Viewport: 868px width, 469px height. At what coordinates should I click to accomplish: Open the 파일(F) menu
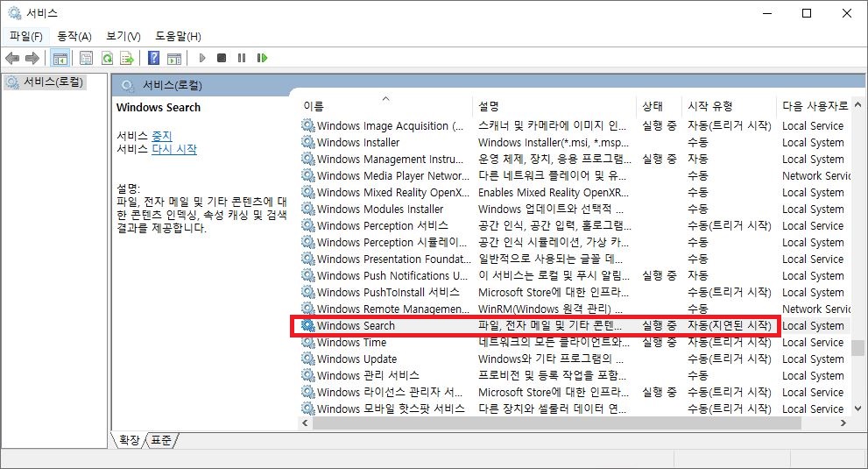pos(26,36)
